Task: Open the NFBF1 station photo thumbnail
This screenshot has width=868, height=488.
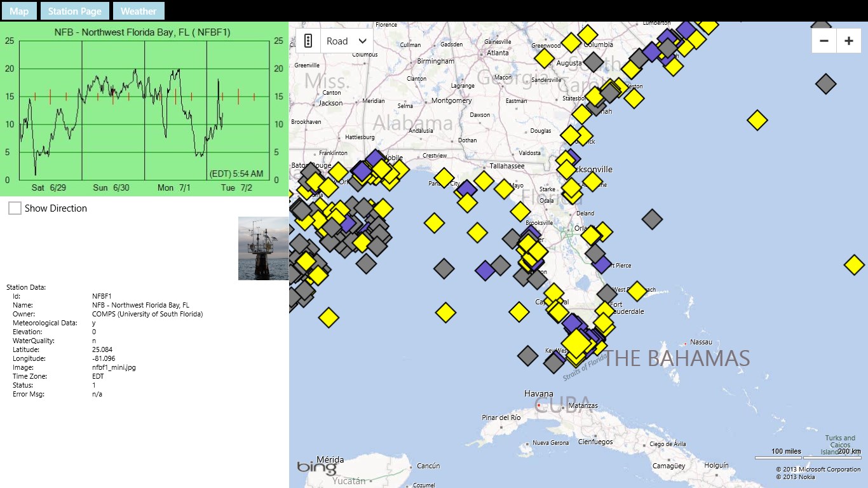Action: 264,248
